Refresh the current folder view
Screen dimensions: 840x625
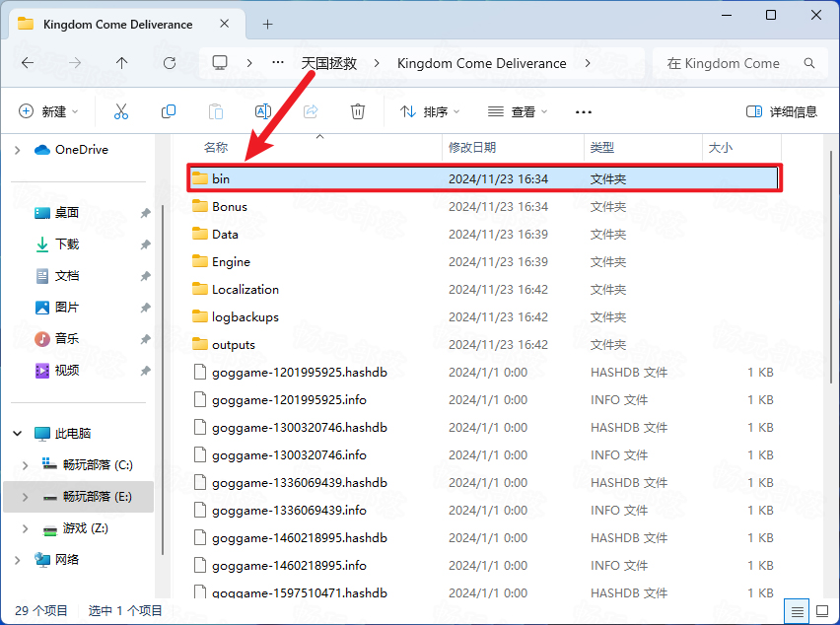coord(170,63)
